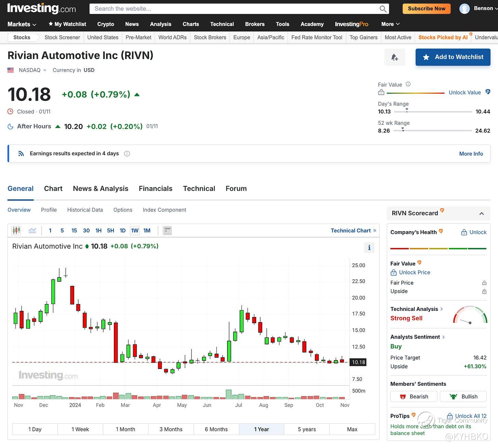The height and width of the screenshot is (448, 498).
Task: Select the 1W chart interval
Action: coord(135,230)
